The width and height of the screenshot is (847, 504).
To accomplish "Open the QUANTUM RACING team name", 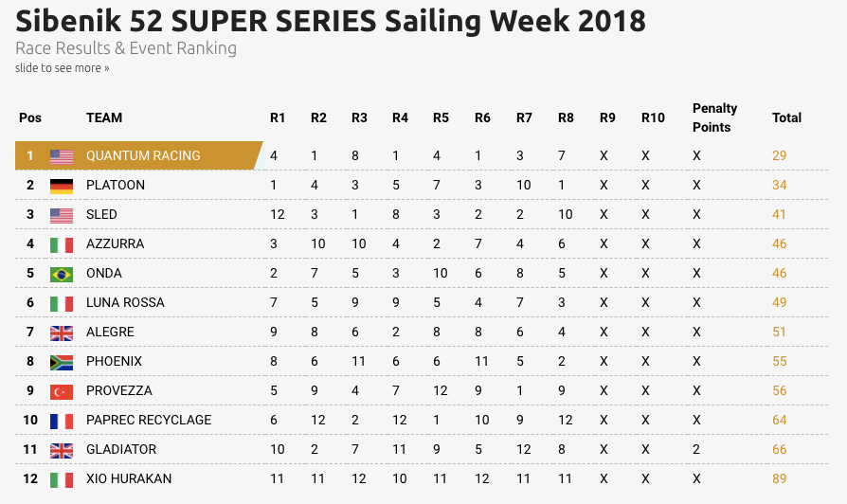I will click(143, 155).
